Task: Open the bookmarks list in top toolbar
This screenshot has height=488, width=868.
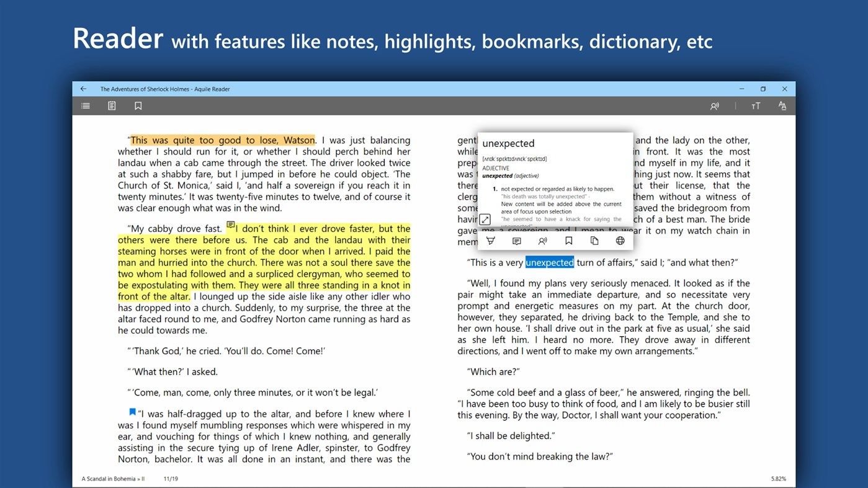Action: pos(138,106)
